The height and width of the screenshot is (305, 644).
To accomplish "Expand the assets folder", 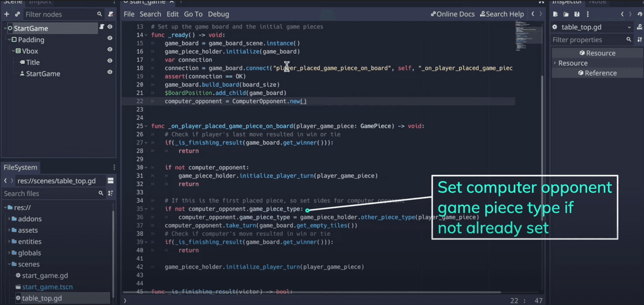I will pos(10,230).
